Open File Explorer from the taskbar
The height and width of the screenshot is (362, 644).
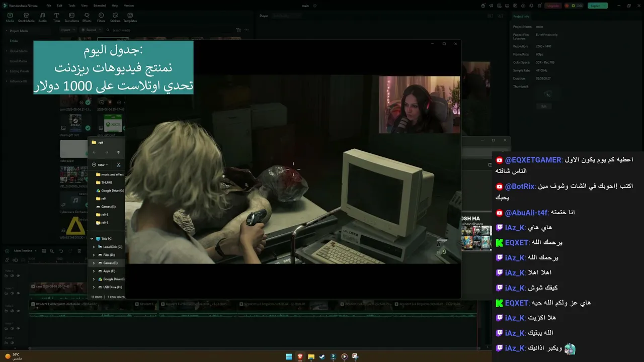pyautogui.click(x=311, y=356)
